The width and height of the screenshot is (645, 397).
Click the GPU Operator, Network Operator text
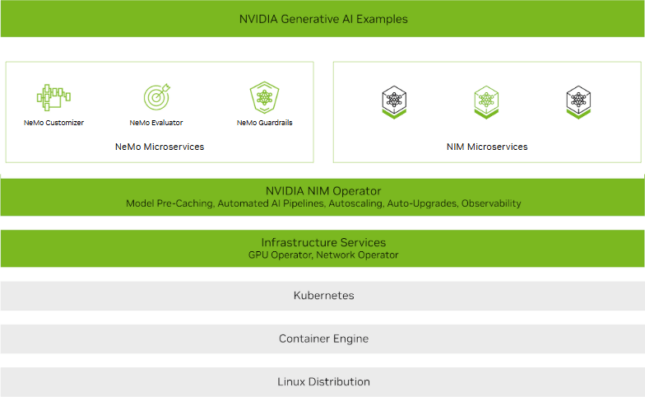(323, 255)
